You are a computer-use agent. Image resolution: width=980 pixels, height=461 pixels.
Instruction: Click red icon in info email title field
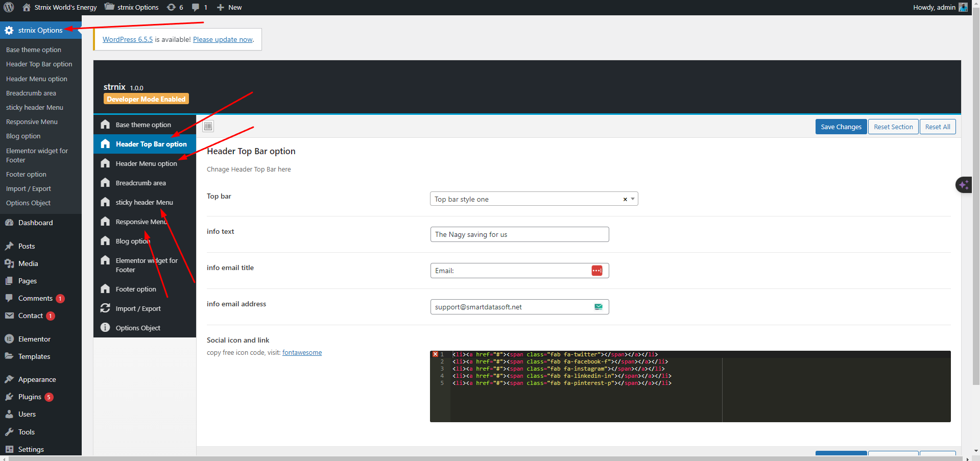596,271
